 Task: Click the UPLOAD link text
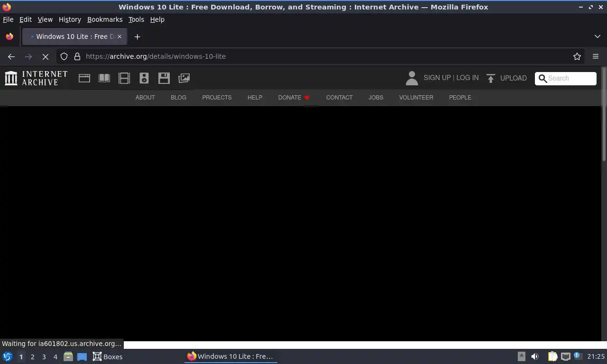click(514, 78)
